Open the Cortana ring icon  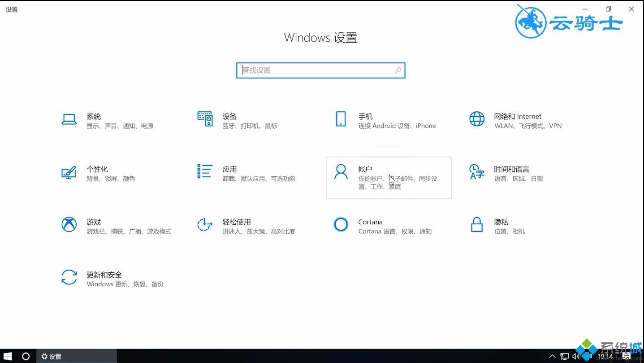(341, 224)
